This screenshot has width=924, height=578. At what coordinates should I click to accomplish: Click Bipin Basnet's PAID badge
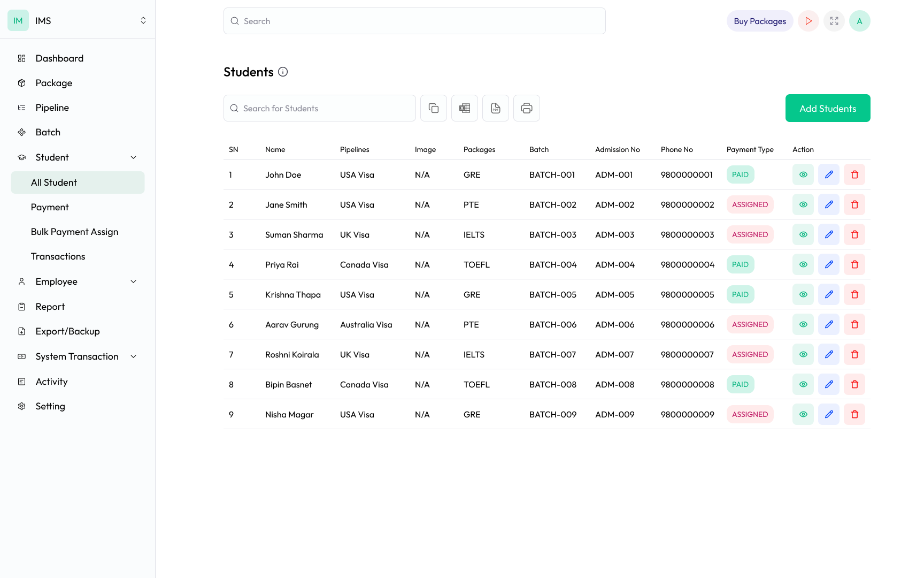click(x=740, y=384)
